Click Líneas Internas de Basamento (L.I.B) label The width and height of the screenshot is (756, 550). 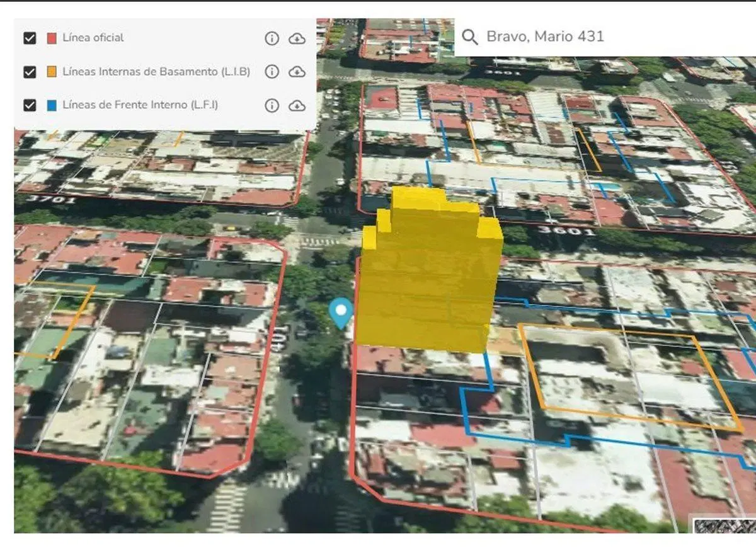[x=156, y=72]
